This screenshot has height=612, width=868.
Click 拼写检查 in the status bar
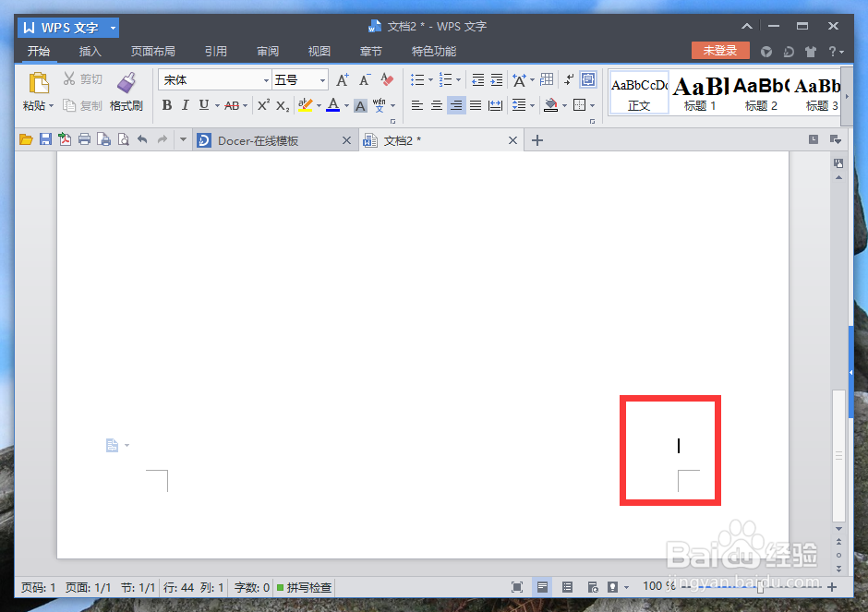(x=304, y=587)
